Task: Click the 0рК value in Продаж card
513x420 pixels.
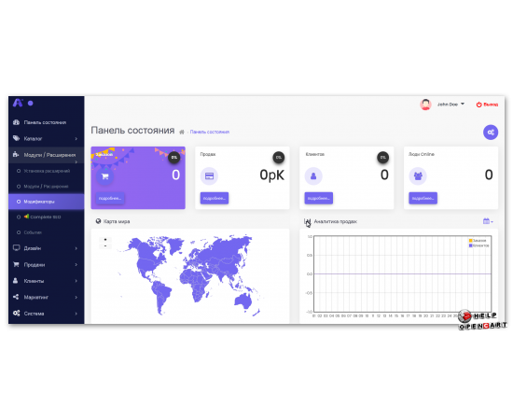Action: [x=271, y=175]
